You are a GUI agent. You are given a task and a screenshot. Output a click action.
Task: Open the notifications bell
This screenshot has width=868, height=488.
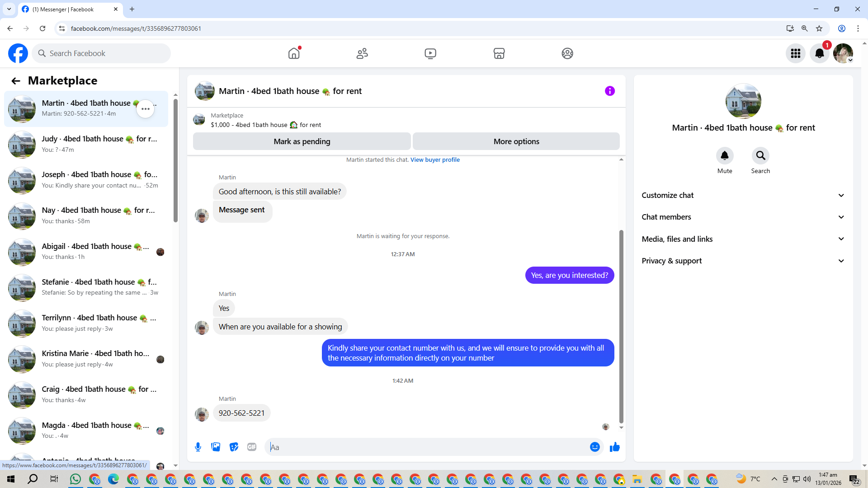819,53
